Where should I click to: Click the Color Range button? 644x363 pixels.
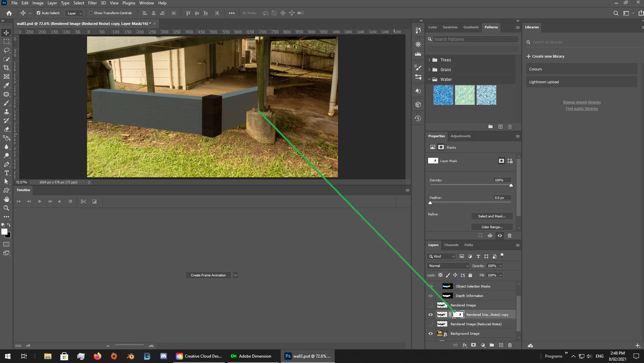tap(492, 227)
